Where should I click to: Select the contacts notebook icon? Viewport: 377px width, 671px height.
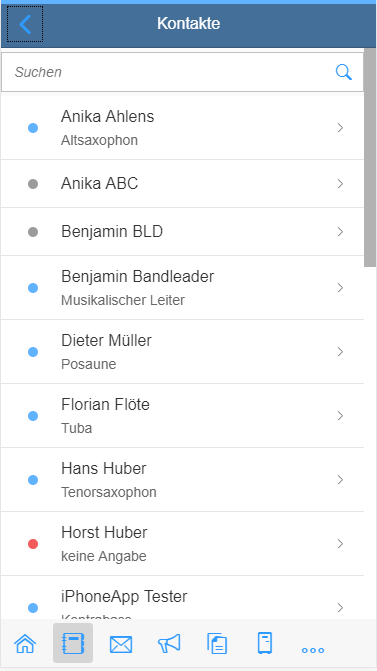pyautogui.click(x=73, y=643)
